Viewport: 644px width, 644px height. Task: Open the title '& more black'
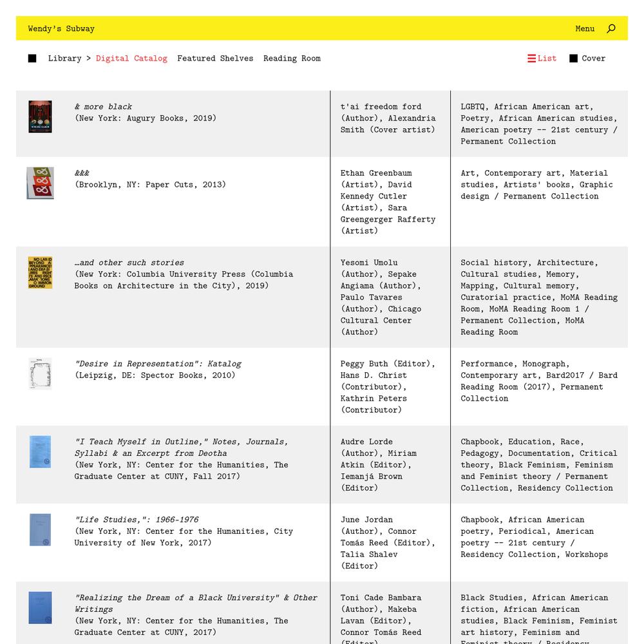(104, 107)
